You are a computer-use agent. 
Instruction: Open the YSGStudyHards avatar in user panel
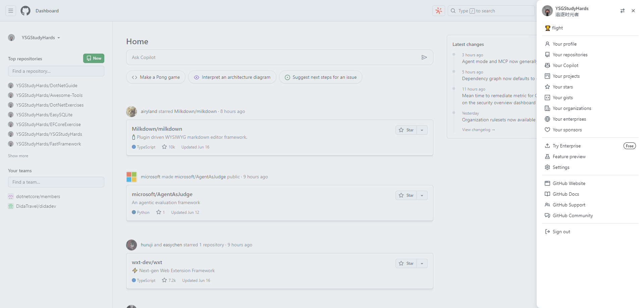[547, 11]
